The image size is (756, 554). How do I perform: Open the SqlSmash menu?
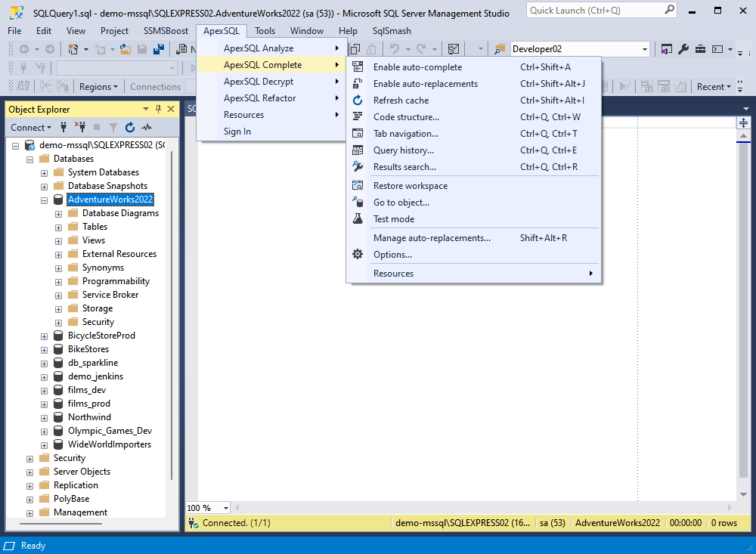[392, 31]
